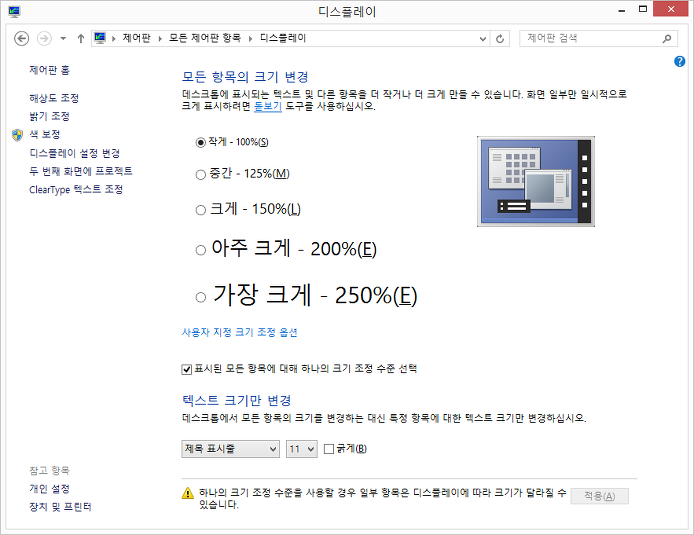Open 제어판 홈 link
Viewport: 694px width, 535px height.
coord(50,70)
